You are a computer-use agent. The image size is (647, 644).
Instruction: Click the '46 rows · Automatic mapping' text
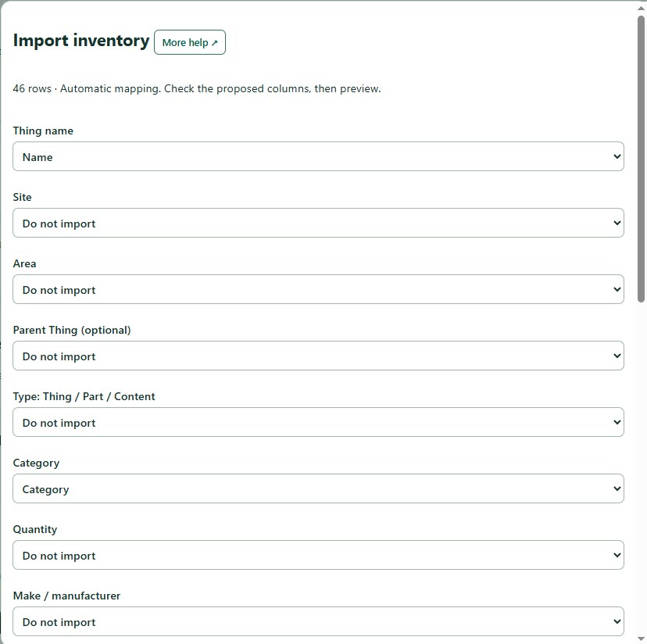pyautogui.click(x=87, y=89)
